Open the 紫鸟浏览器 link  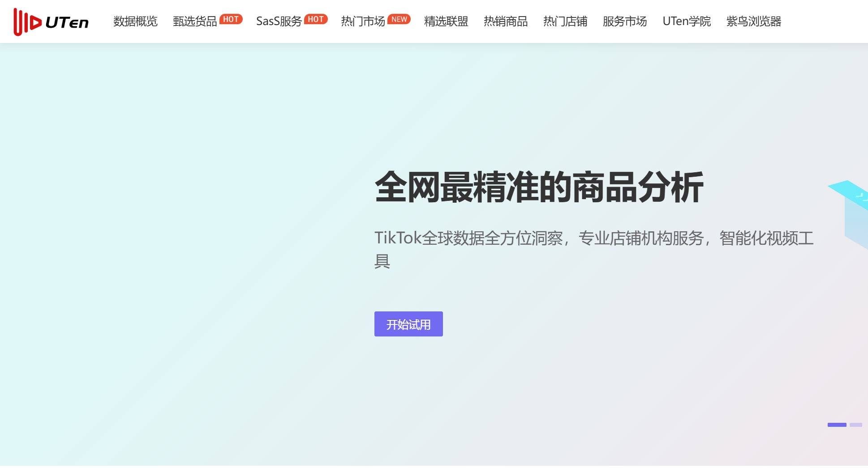(754, 21)
